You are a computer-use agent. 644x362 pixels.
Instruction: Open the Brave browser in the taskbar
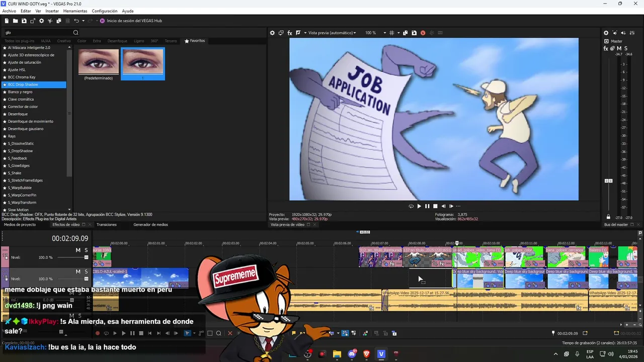coord(366,354)
